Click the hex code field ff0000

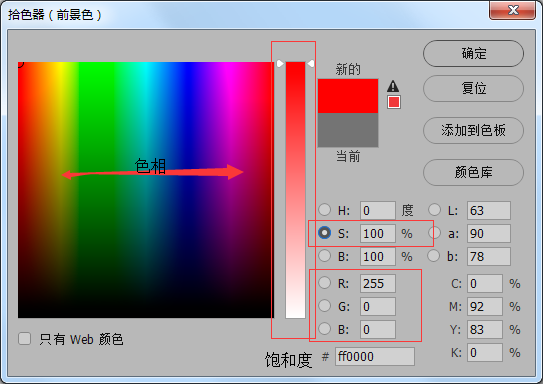[375, 356]
